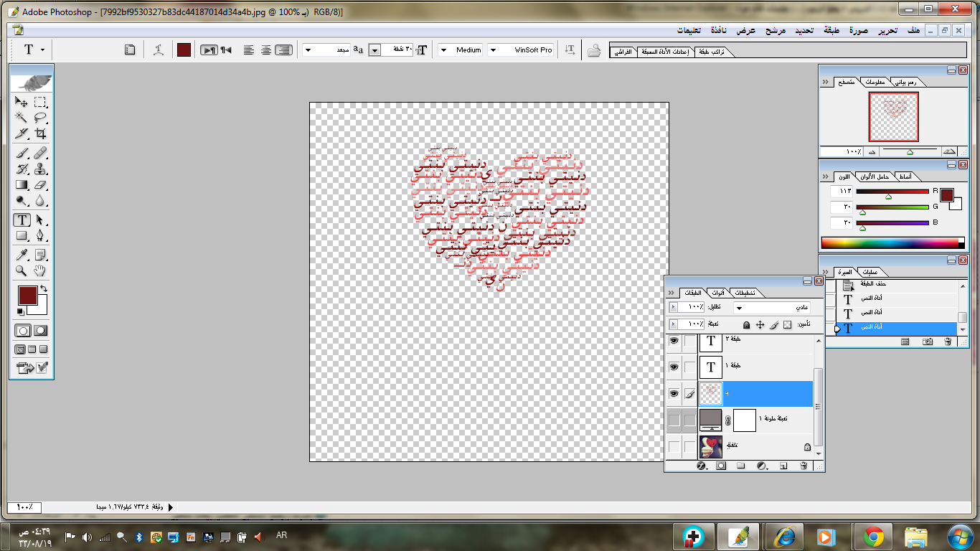
Task: Click the text color swatch in options bar
Action: (184, 50)
